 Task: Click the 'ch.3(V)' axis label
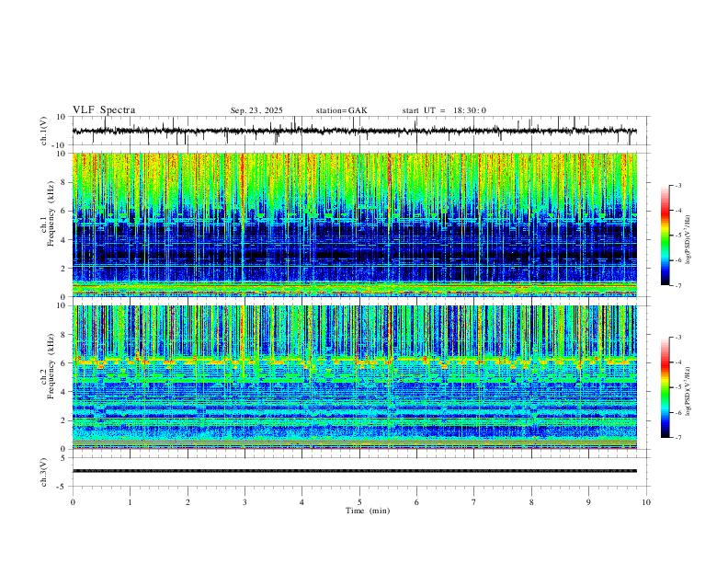coord(44,472)
